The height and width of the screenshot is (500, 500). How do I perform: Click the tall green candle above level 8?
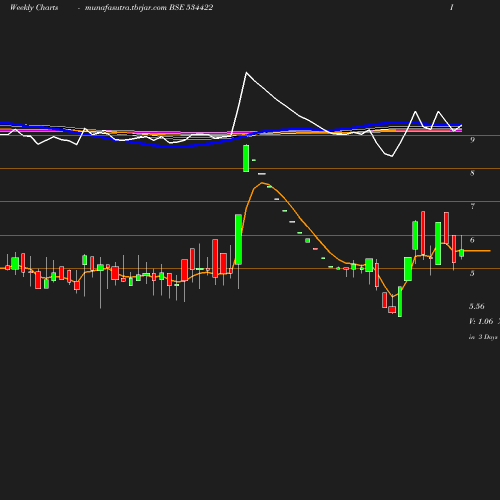point(246,158)
